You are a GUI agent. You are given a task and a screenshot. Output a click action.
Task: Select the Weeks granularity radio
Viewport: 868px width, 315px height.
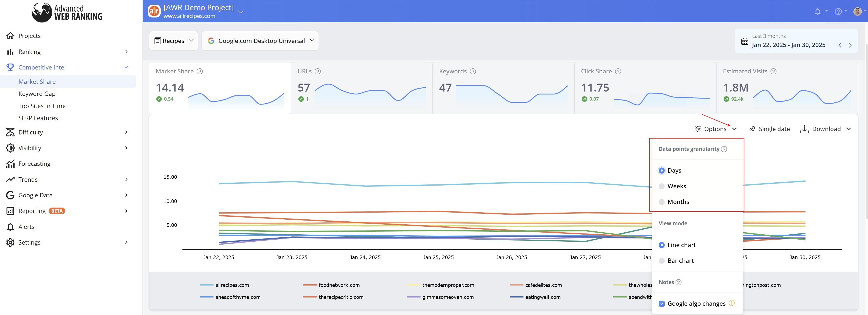[x=661, y=186]
